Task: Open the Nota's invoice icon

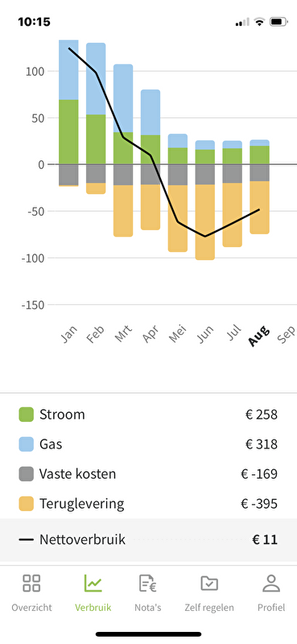Action: click(148, 583)
